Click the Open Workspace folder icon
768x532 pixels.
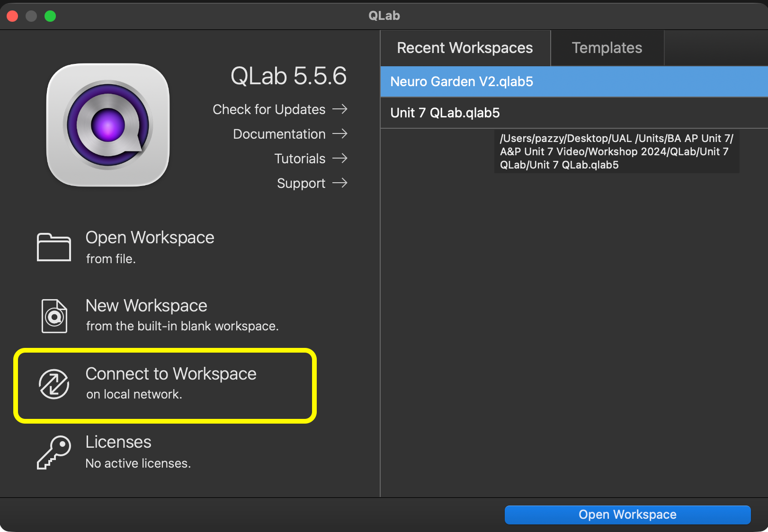[54, 247]
